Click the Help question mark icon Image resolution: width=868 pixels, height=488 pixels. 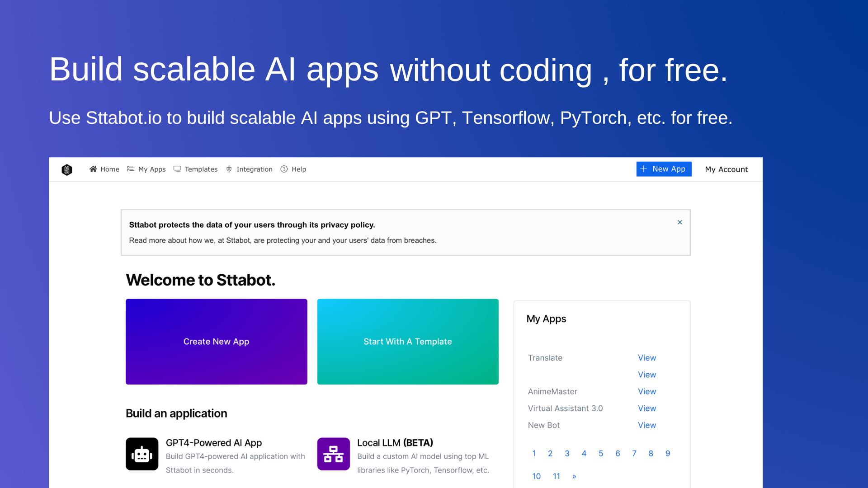tap(284, 169)
